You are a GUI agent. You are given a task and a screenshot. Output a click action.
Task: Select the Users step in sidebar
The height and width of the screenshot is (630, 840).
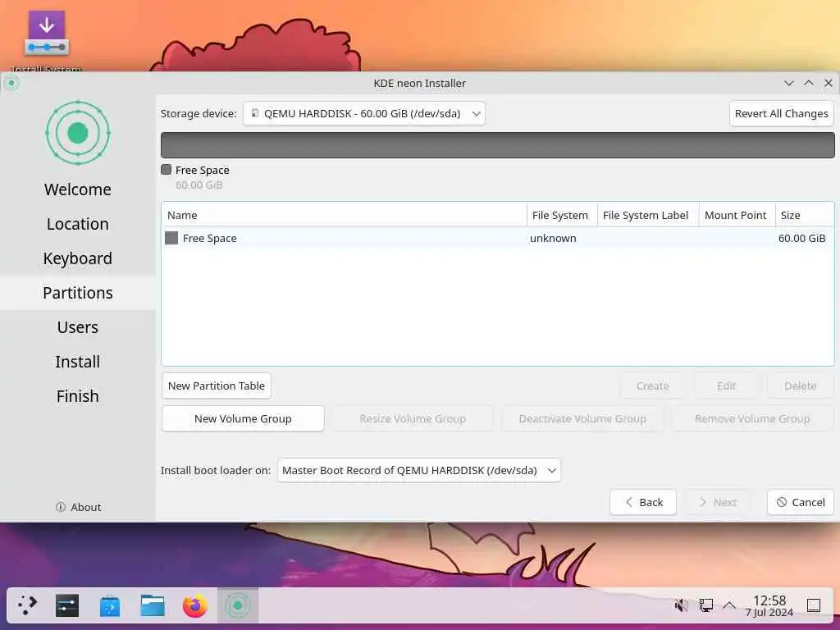coord(78,326)
